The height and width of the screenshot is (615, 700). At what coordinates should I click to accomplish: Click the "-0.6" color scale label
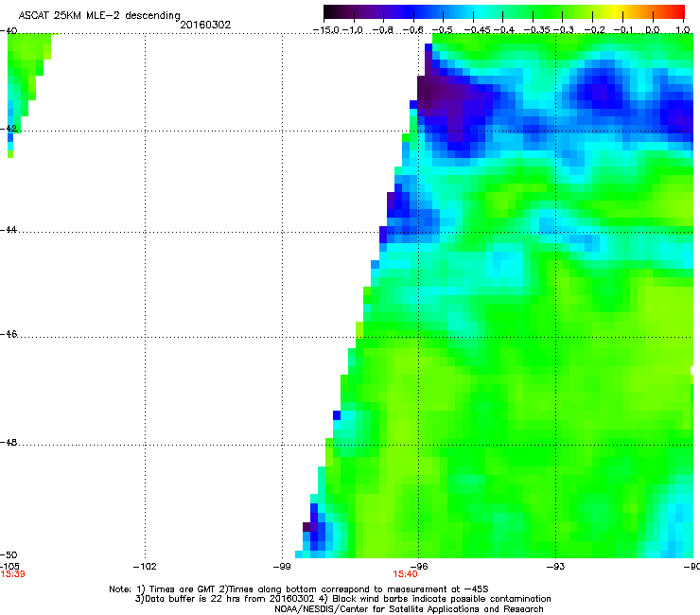413,30
